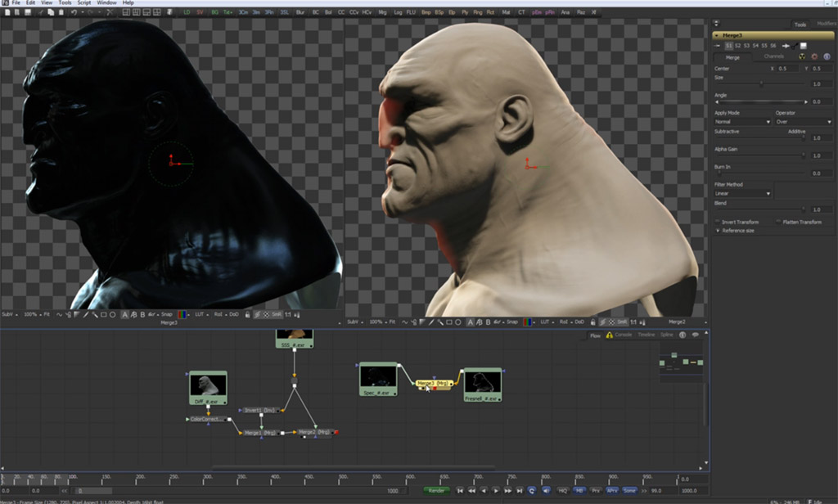Image resolution: width=838 pixels, height=504 pixels.
Task: Add a Background tool with BG icon
Action: (215, 12)
